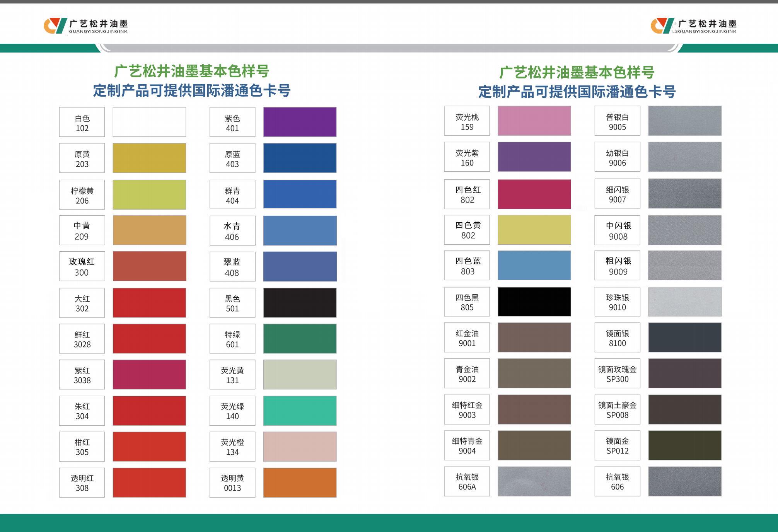Select the 透明黄 0013 orange swatch
This screenshot has width=778, height=532.
[x=300, y=483]
